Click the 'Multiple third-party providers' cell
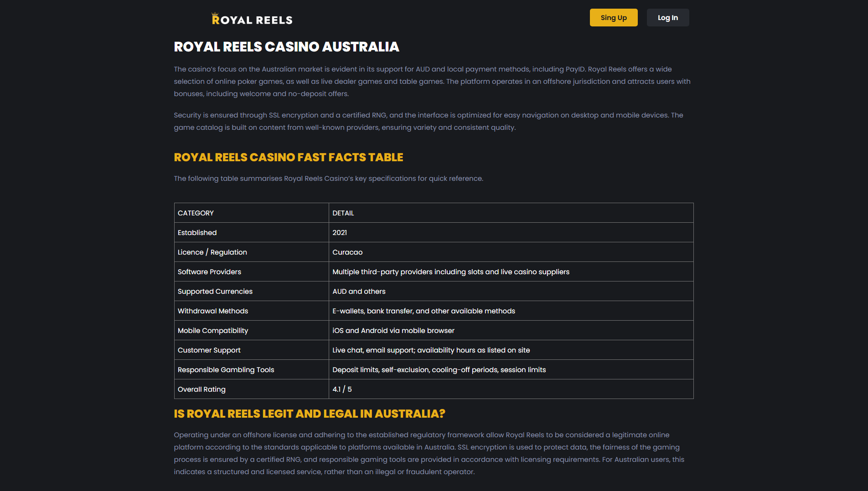The width and height of the screenshot is (868, 491). 511,271
